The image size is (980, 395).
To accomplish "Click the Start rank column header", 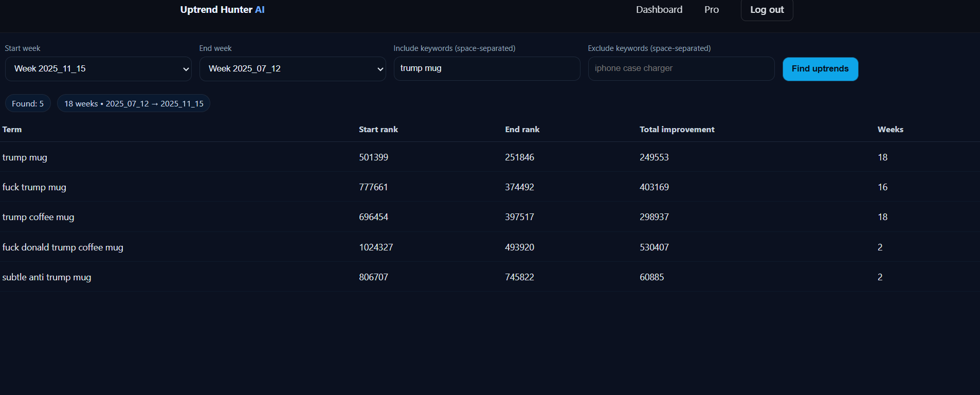I will point(378,130).
